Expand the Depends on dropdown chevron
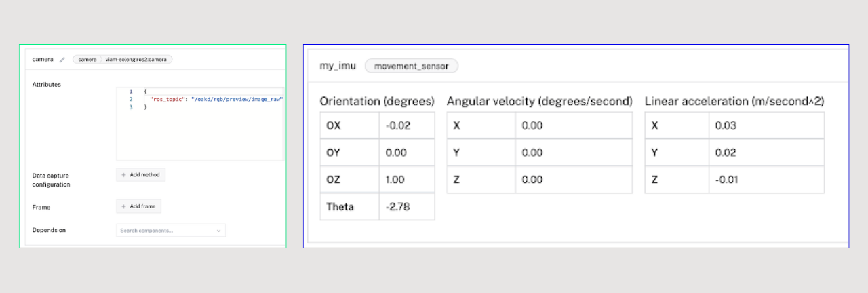Screen dimensions: 868x293 click(218, 231)
